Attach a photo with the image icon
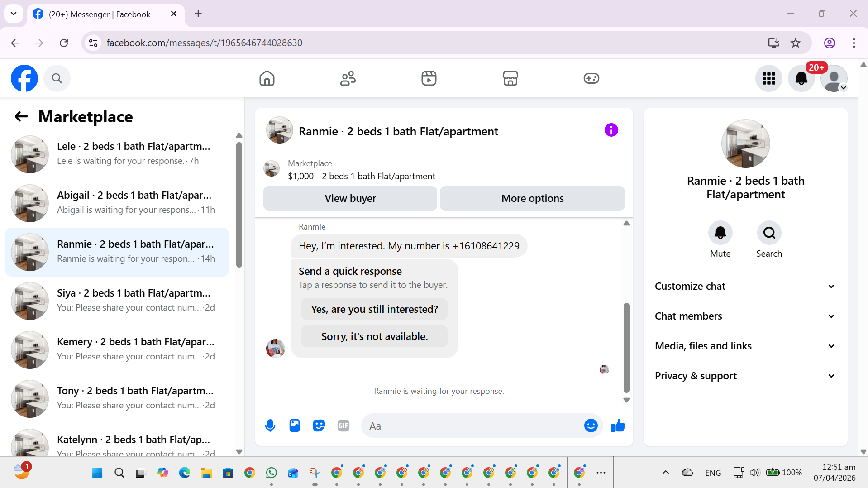Image resolution: width=868 pixels, height=488 pixels. (295, 426)
